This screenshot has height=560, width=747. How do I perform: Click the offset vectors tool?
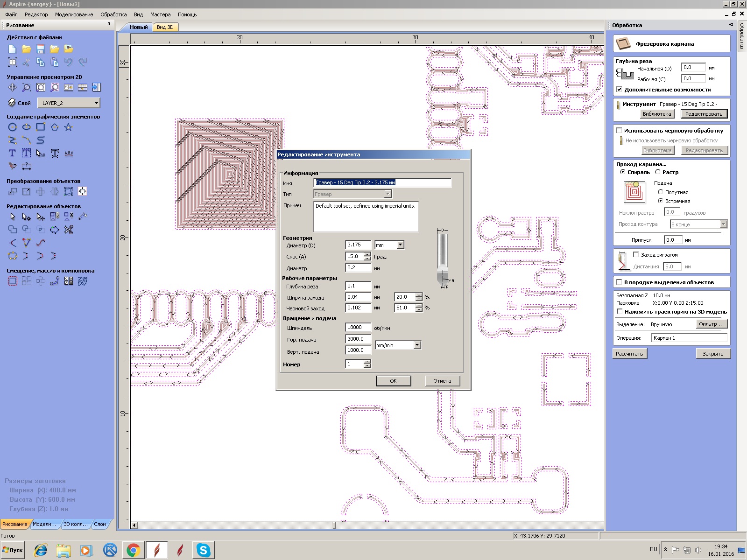tap(13, 281)
